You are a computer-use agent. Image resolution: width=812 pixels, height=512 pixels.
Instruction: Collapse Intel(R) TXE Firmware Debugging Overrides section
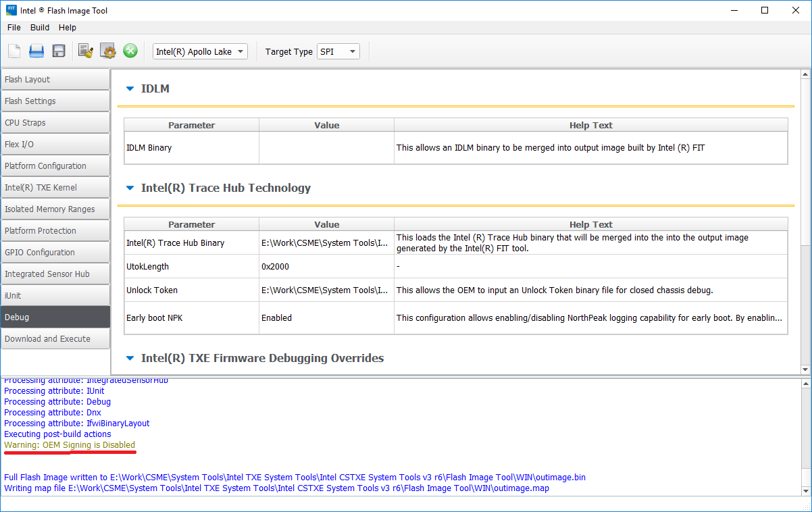[x=130, y=358]
